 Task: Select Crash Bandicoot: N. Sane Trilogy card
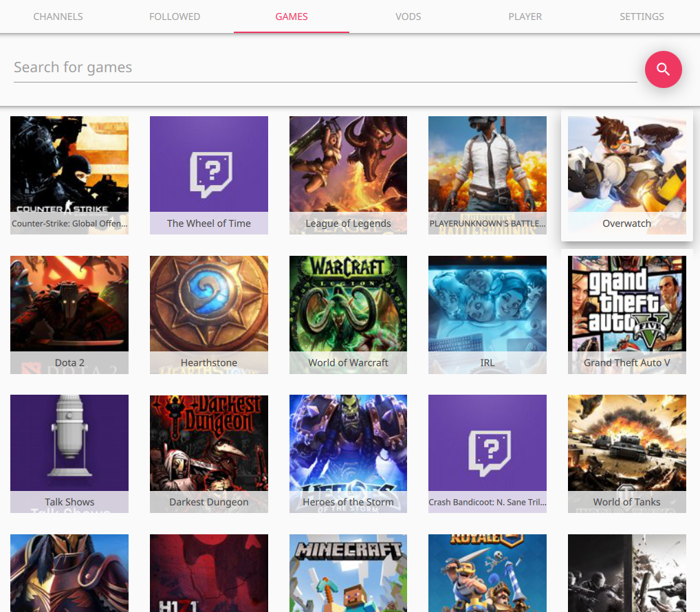click(488, 454)
